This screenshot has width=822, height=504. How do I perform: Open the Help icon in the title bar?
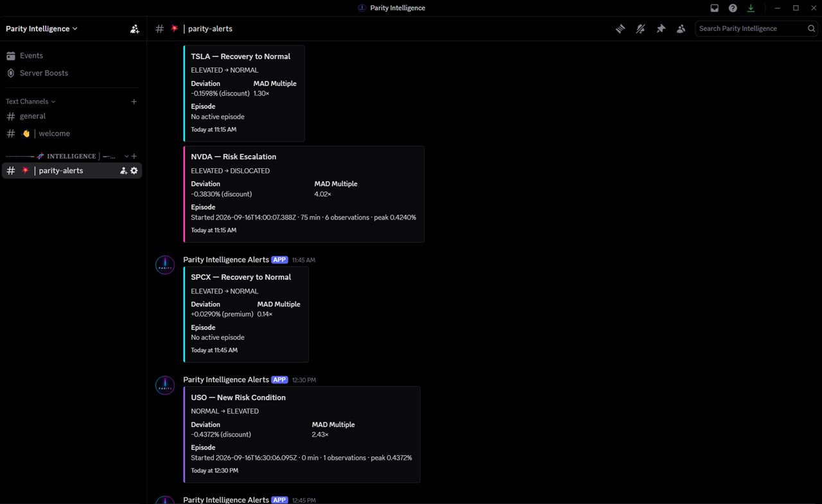coord(733,8)
